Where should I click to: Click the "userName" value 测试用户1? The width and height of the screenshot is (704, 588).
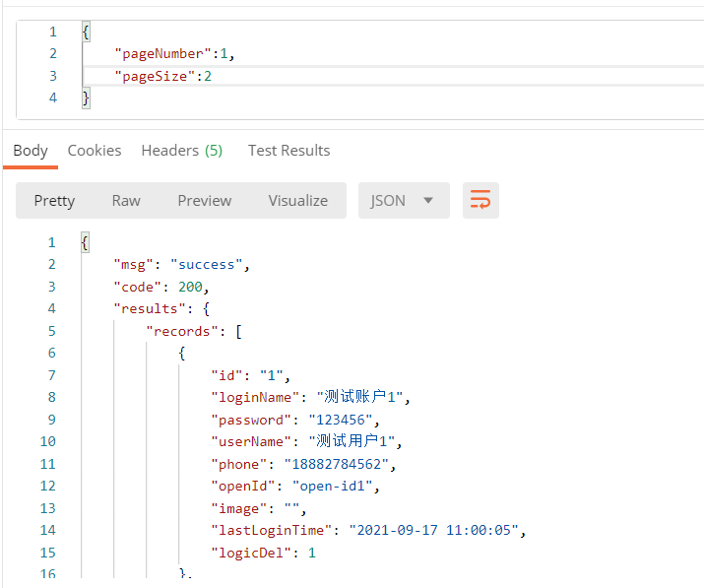click(352, 441)
